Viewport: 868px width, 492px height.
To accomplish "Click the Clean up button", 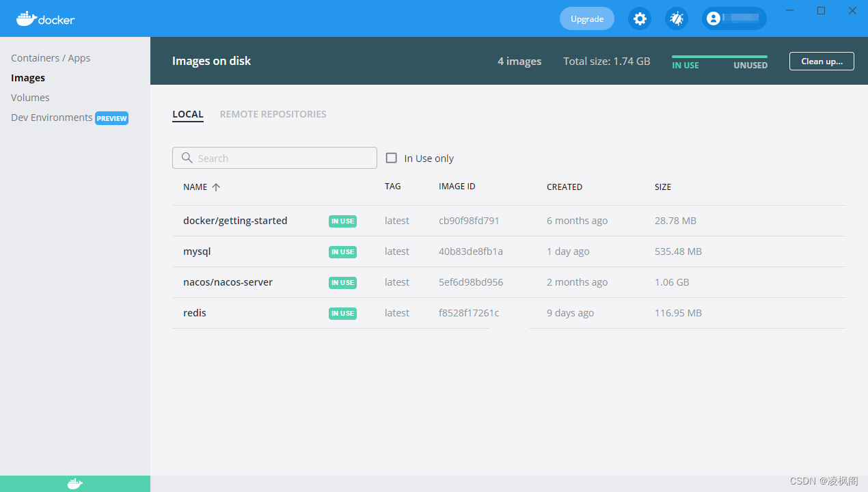I will [x=822, y=61].
